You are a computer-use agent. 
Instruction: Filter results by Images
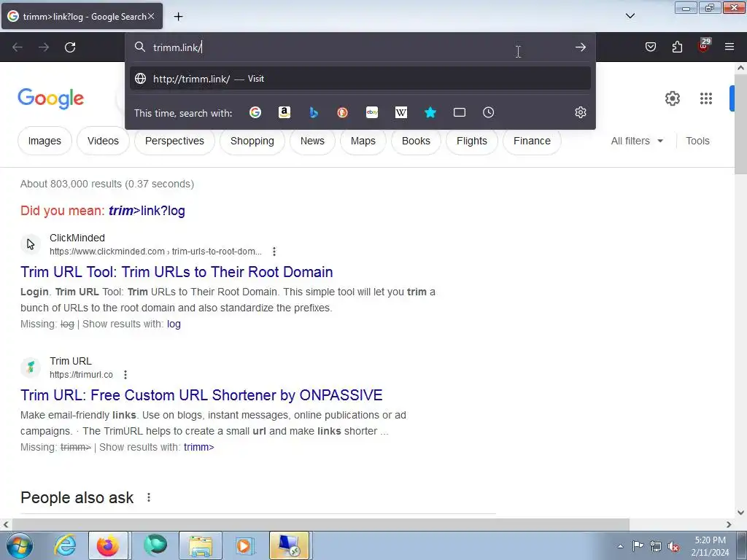tap(44, 141)
